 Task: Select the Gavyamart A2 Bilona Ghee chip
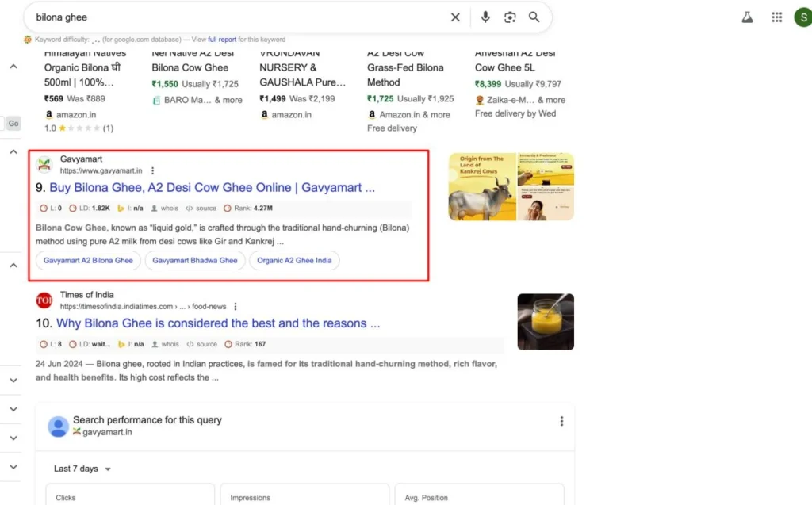[88, 260]
